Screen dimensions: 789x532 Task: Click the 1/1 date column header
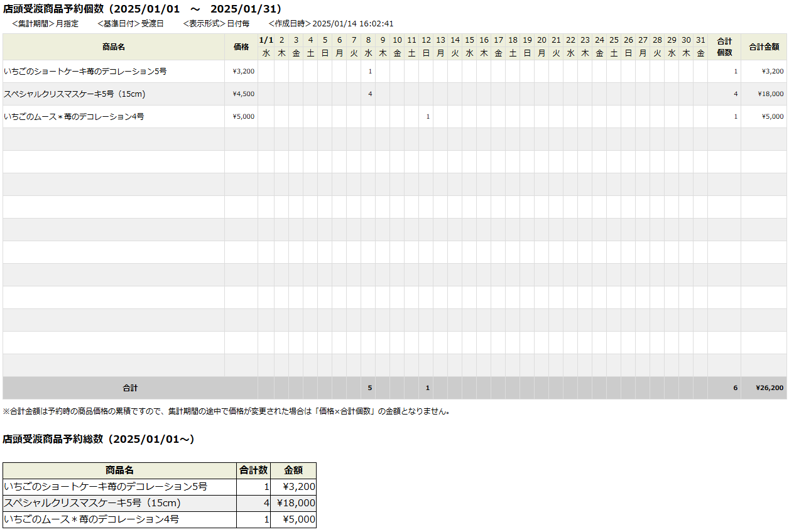[x=266, y=41]
